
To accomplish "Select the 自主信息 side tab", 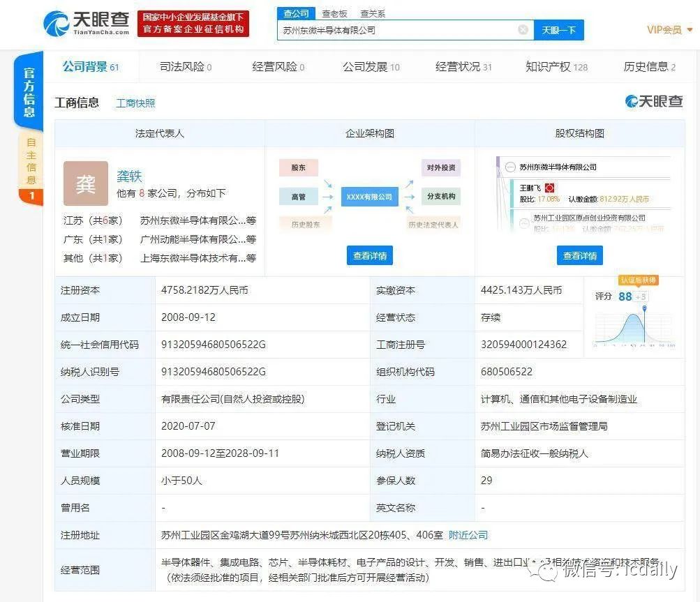I will click(31, 162).
